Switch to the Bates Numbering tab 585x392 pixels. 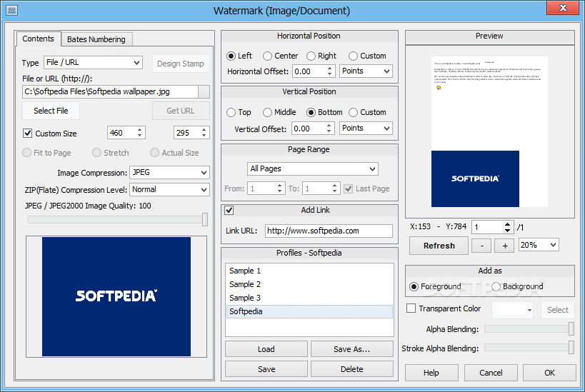pos(96,39)
